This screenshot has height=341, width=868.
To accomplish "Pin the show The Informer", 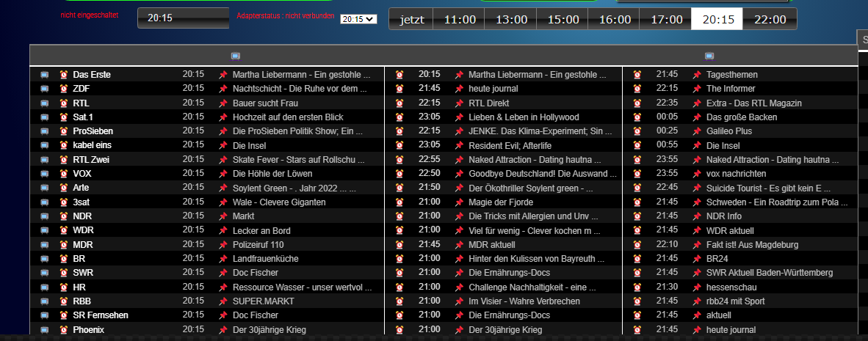I will [697, 89].
